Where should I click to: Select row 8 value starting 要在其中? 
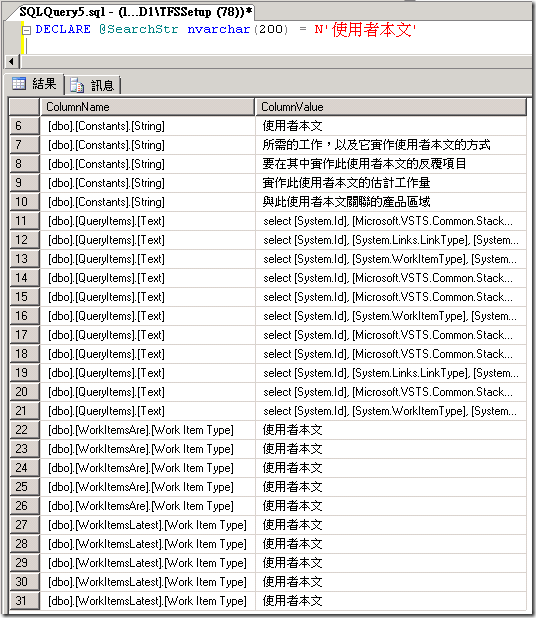point(391,164)
